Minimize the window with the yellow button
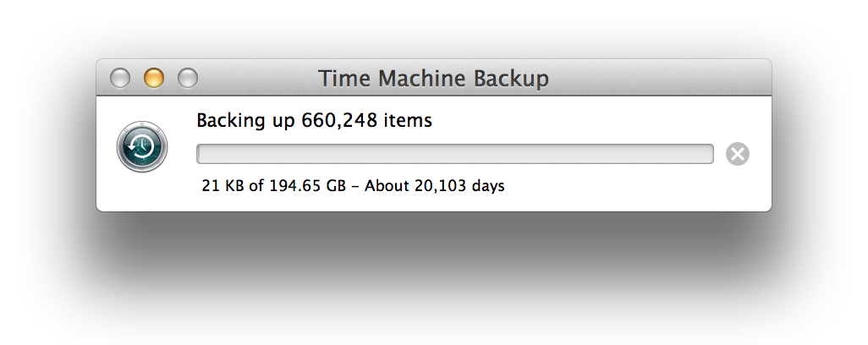The width and height of the screenshot is (868, 345). coord(154,78)
